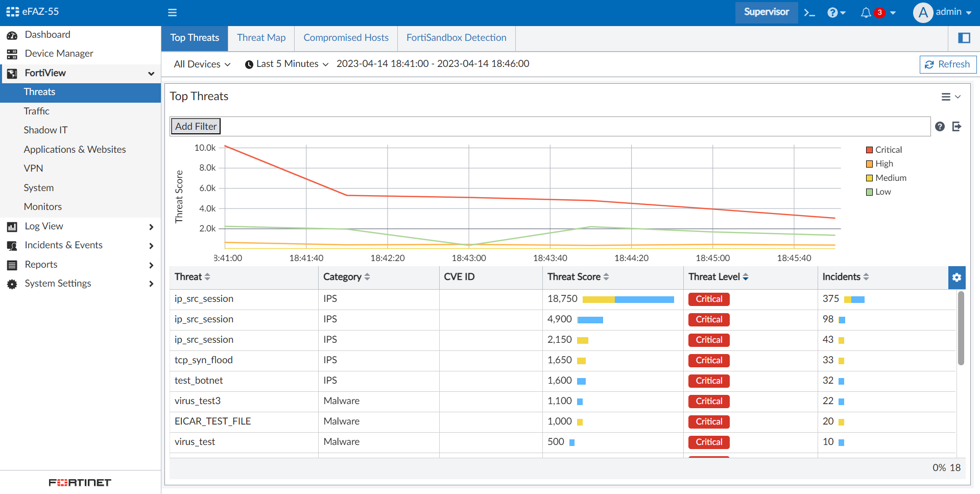Click the Add Filter button
This screenshot has height=494, width=980.
click(x=195, y=126)
